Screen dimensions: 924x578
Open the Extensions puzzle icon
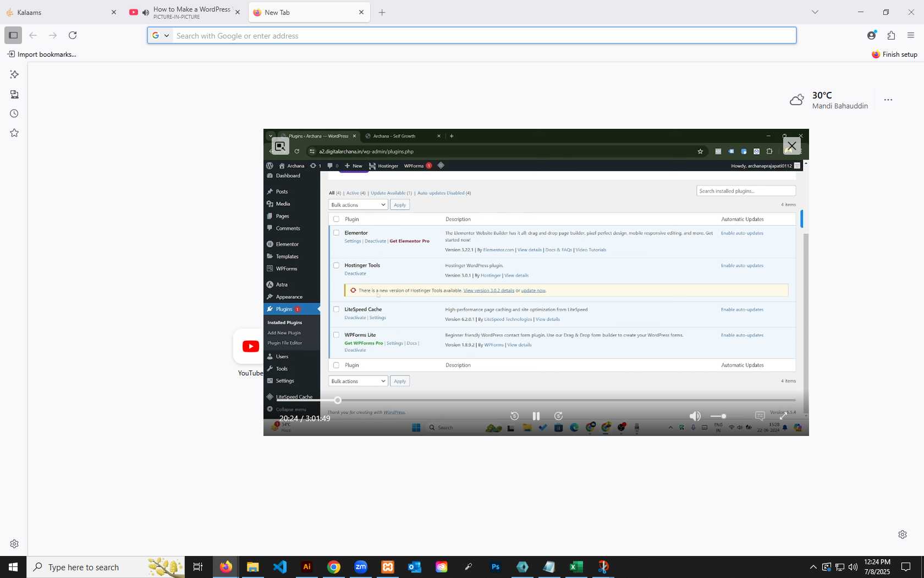coord(891,35)
